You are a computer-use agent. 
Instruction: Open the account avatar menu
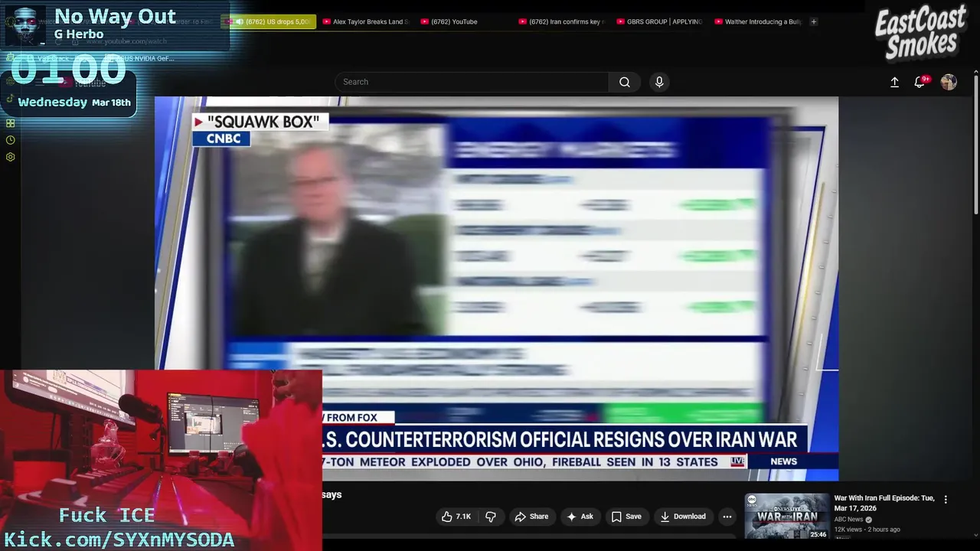coord(949,82)
